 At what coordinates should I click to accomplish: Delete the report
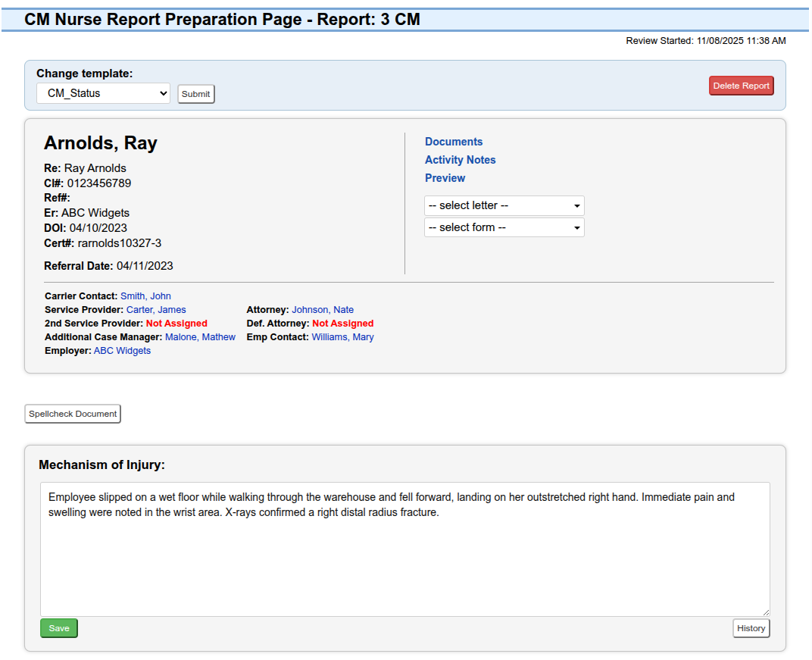coord(740,86)
